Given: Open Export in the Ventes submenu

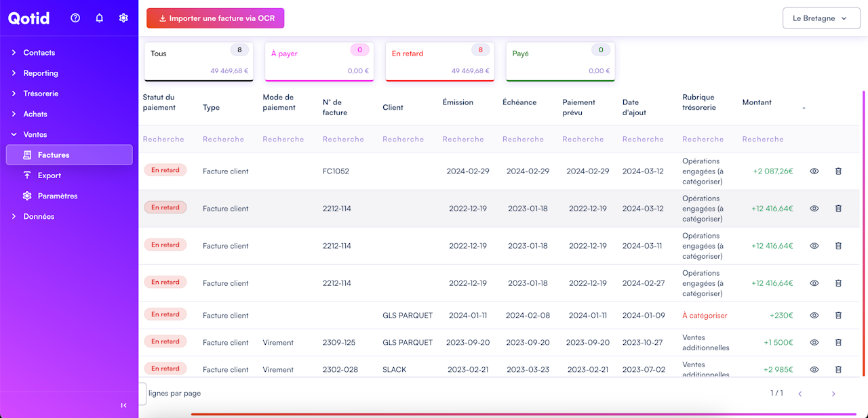Looking at the screenshot, I should [50, 175].
